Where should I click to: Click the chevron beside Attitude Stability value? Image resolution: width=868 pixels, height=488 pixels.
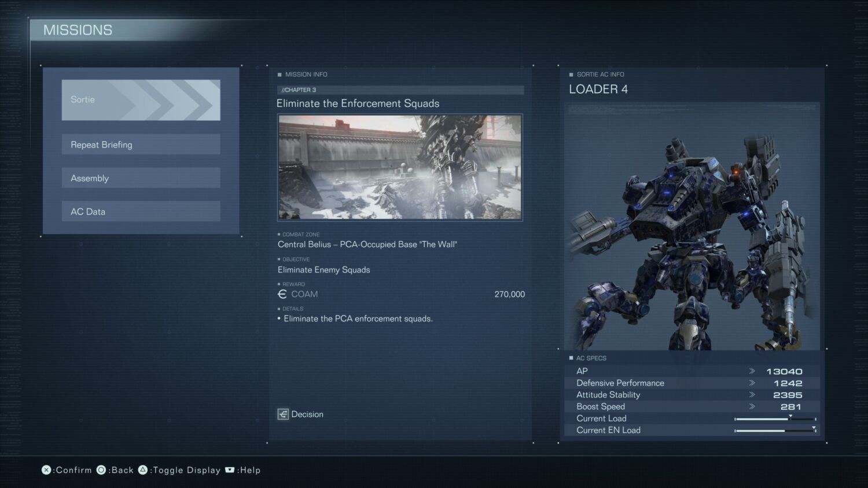pyautogui.click(x=752, y=395)
